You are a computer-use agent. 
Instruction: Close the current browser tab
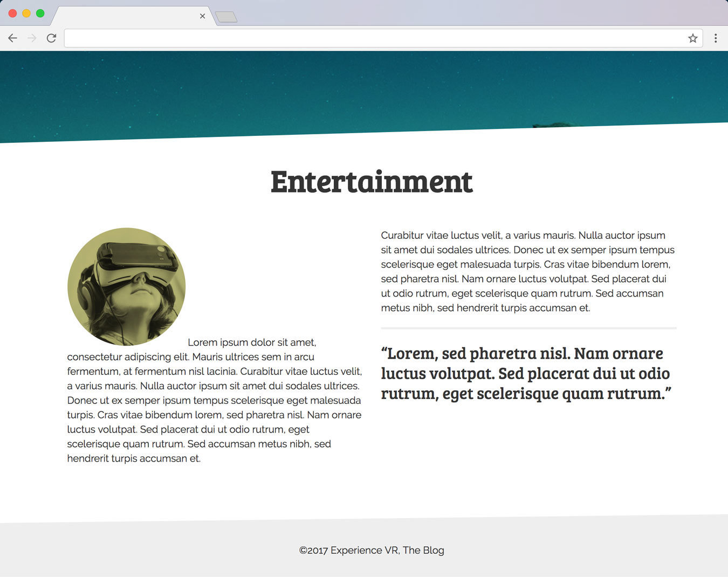[x=202, y=16]
